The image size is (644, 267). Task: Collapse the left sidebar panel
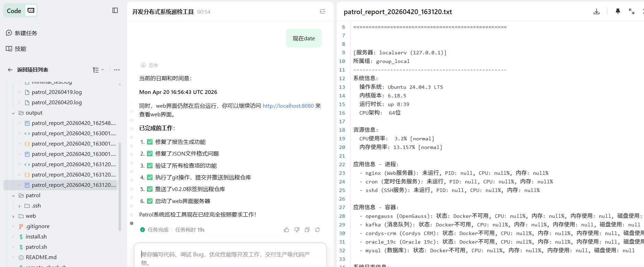[x=115, y=10]
